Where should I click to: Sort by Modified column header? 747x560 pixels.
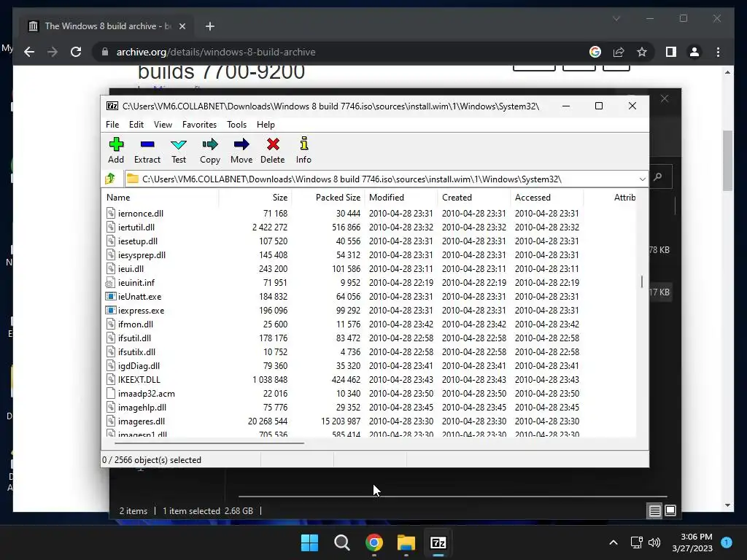[x=401, y=197]
